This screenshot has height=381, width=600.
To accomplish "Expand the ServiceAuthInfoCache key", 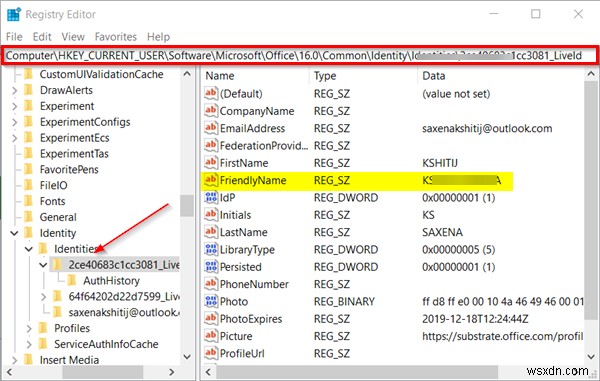I will click(29, 344).
